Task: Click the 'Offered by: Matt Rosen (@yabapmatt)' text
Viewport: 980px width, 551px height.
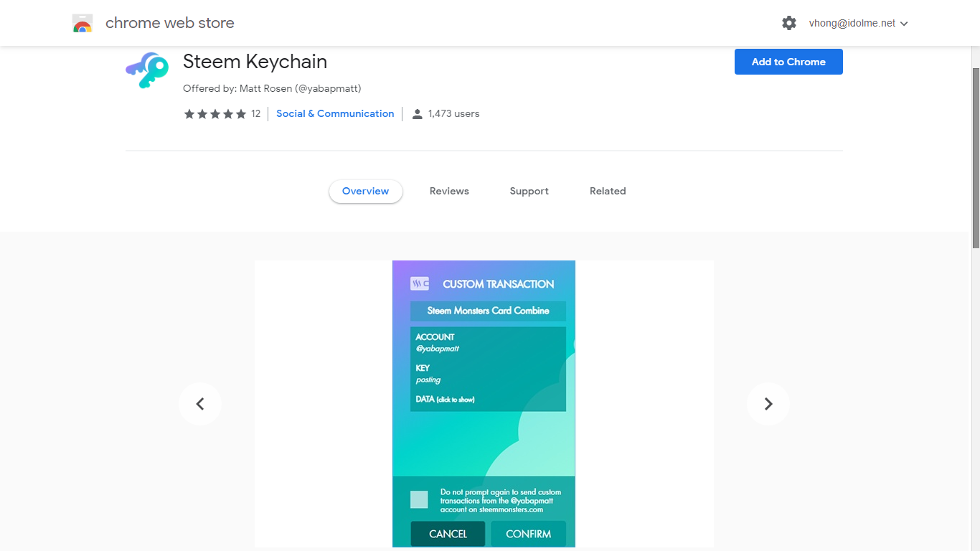Action: click(x=272, y=89)
